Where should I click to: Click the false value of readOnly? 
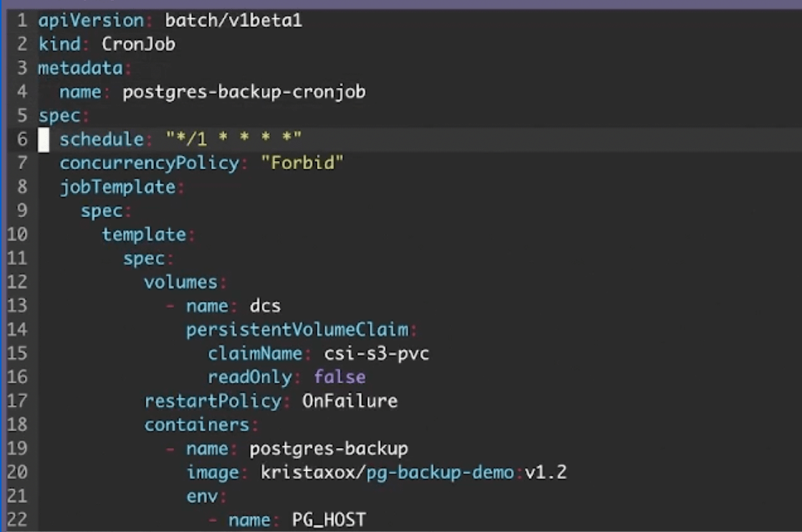(x=339, y=377)
